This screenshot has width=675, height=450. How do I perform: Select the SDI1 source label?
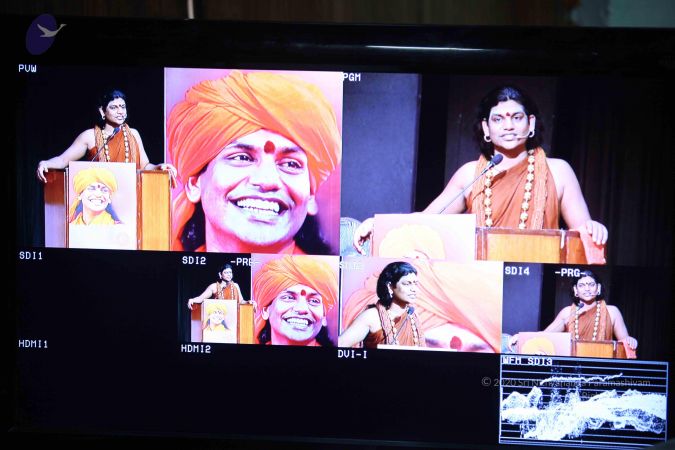(30, 256)
